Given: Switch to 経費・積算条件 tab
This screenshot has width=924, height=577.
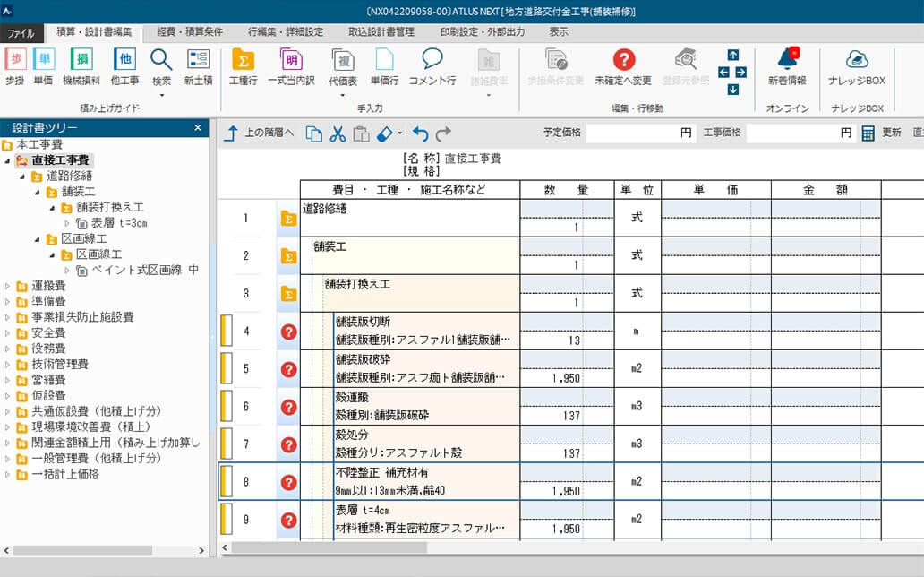Looking at the screenshot, I should (x=190, y=32).
